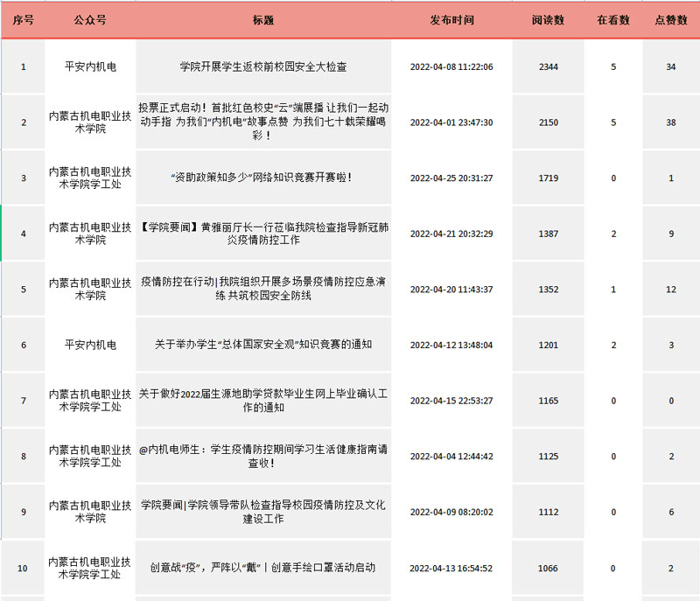The width and height of the screenshot is (700, 601).
Task: Open article 学院开展学生返校前校园安全大检查
Action: point(262,66)
